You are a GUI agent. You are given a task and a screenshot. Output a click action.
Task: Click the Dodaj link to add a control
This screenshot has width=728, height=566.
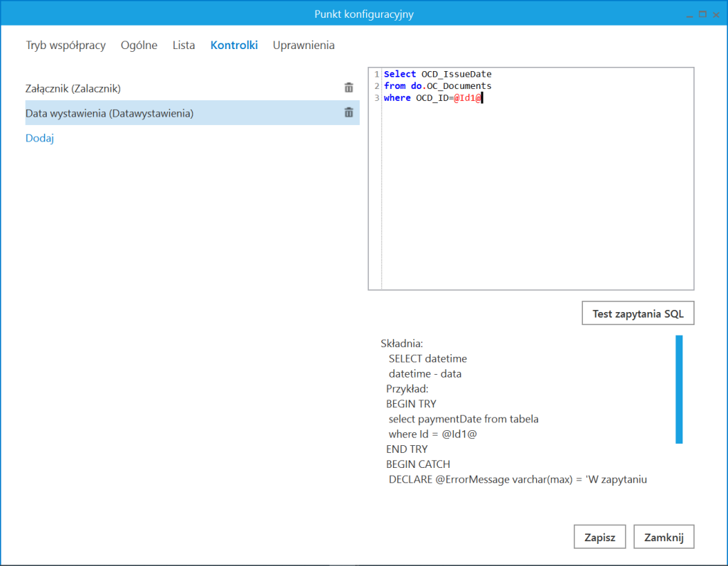(39, 138)
